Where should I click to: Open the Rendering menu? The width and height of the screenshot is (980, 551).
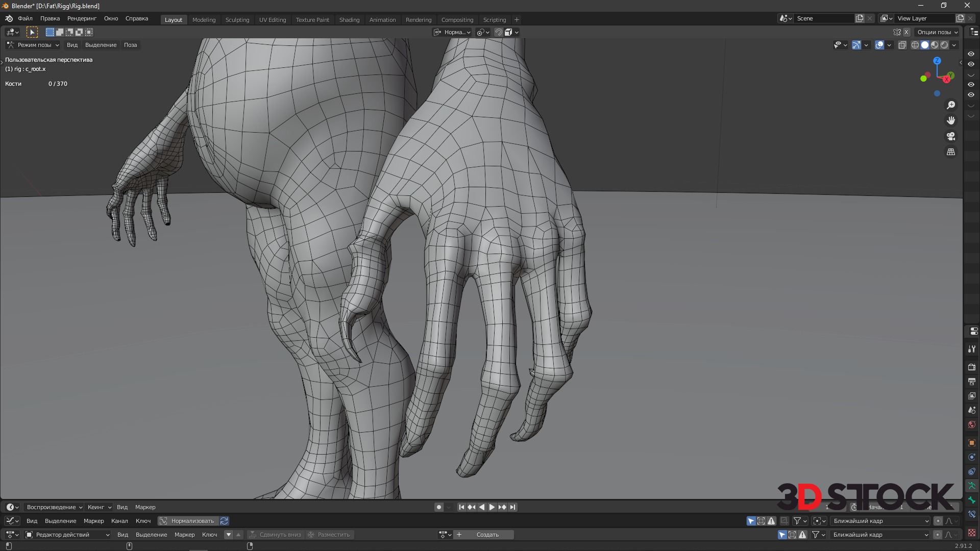pyautogui.click(x=82, y=18)
